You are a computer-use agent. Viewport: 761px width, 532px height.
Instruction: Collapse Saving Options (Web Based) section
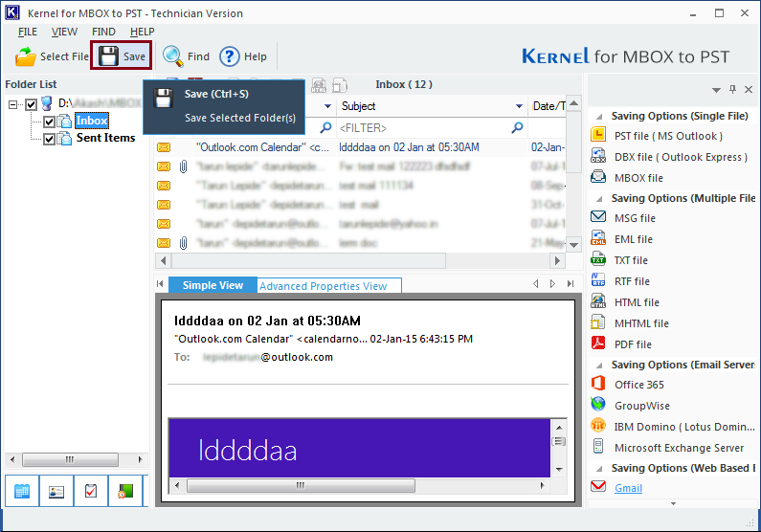coord(599,469)
